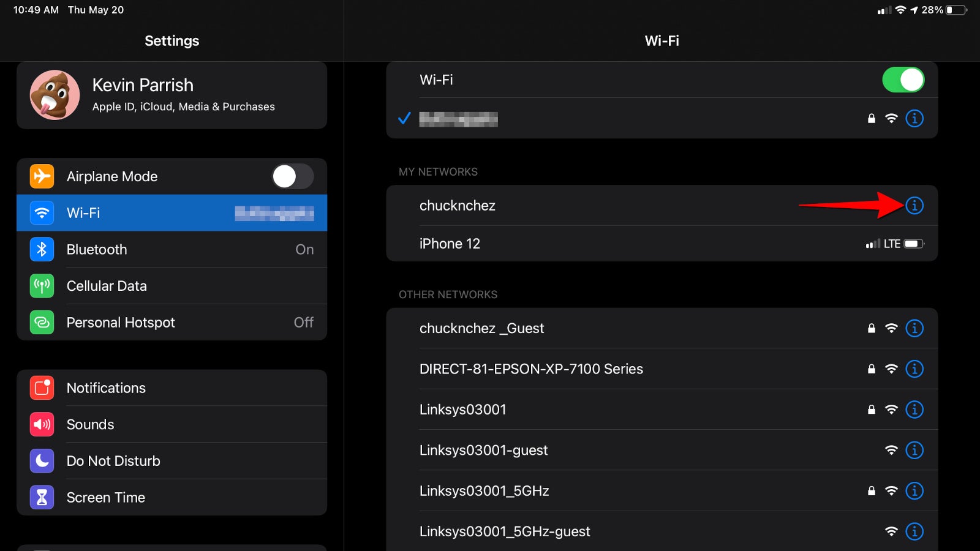Open info for the connected Wi-Fi network
The image size is (980, 551).
914,118
